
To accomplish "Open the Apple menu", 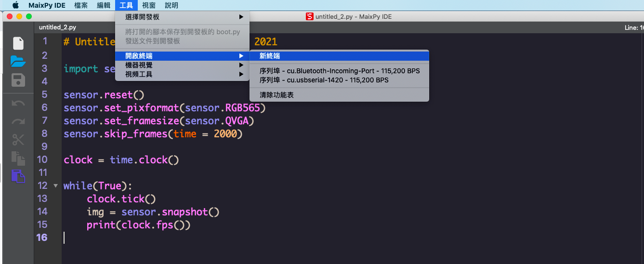I will click(15, 5).
